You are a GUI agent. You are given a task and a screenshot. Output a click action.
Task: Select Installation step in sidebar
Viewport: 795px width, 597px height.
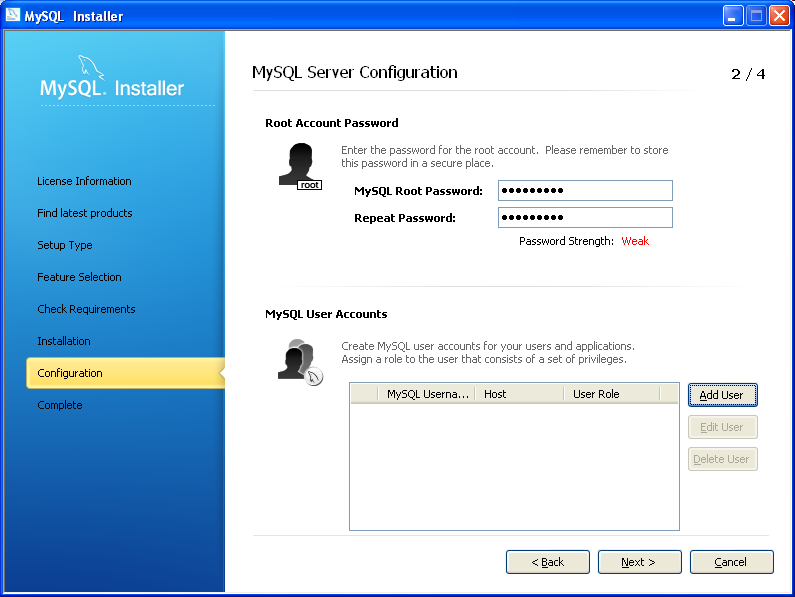click(64, 341)
